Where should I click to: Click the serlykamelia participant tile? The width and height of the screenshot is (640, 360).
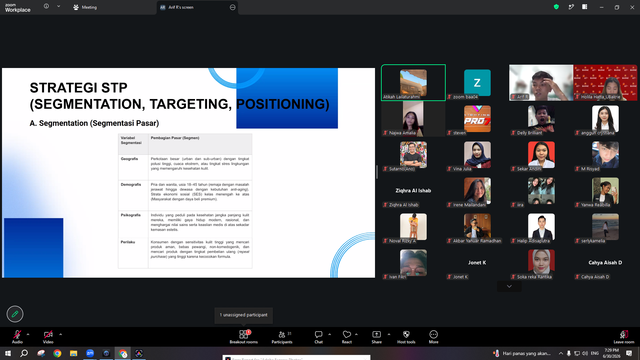click(x=605, y=227)
